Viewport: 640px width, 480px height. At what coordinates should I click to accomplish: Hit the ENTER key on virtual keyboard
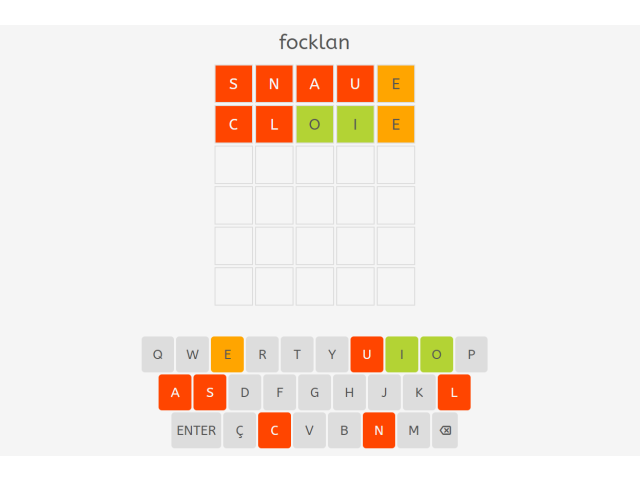pos(196,430)
